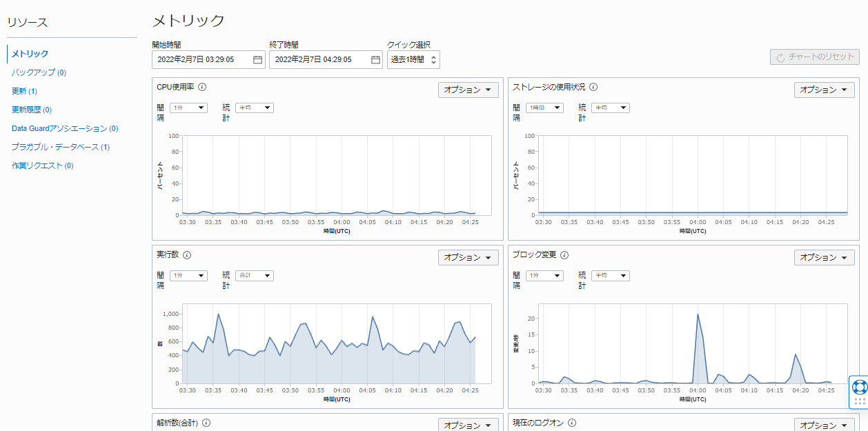Open プラガブル・データベース in the sidebar

[x=60, y=147]
